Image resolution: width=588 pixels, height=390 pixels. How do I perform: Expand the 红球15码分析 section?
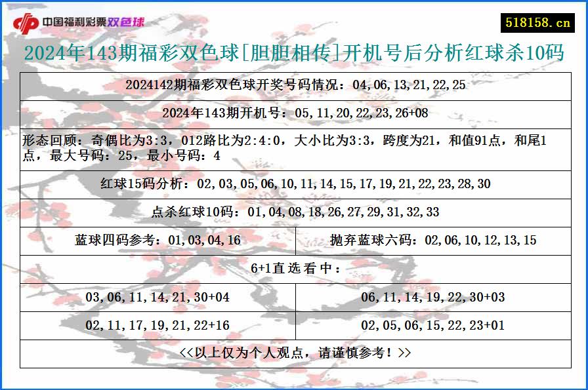294,184
